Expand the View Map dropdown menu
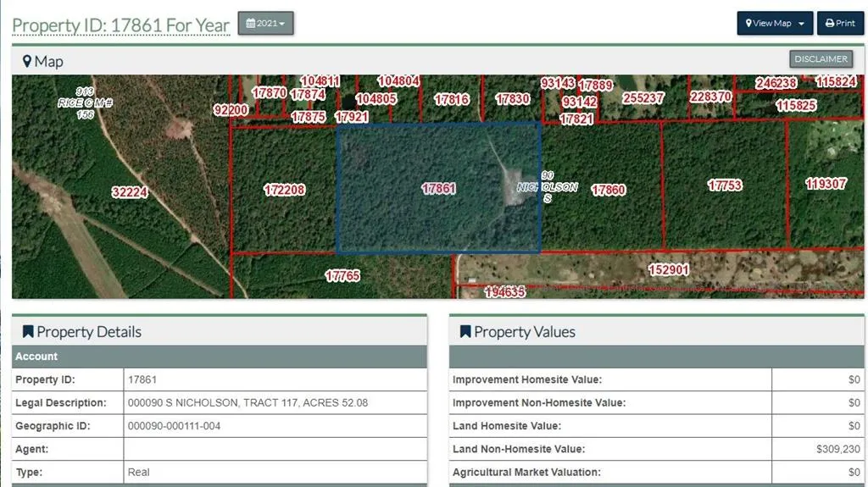 point(775,24)
